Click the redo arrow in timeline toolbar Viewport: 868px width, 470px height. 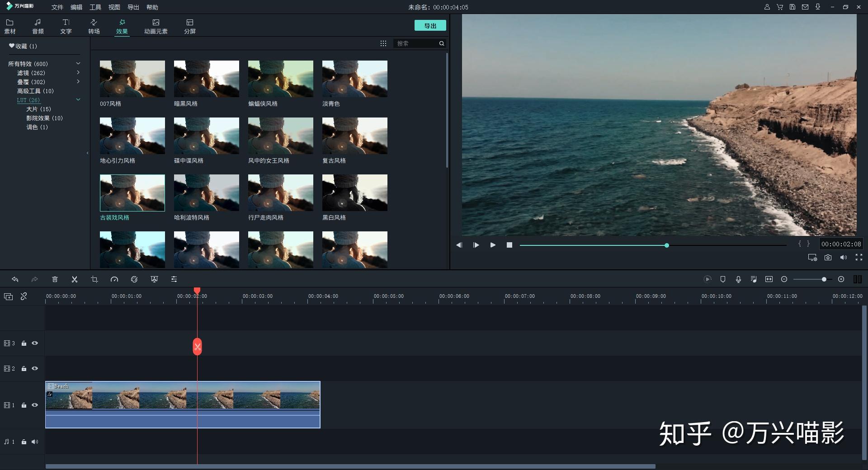pos(34,279)
